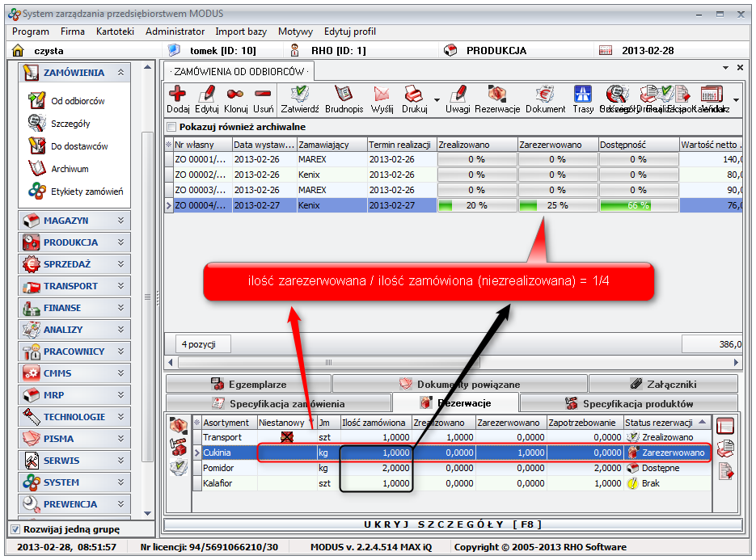Toggle Rozwijaj jedną grupę checkbox
The width and height of the screenshot is (756, 560).
click(15, 529)
